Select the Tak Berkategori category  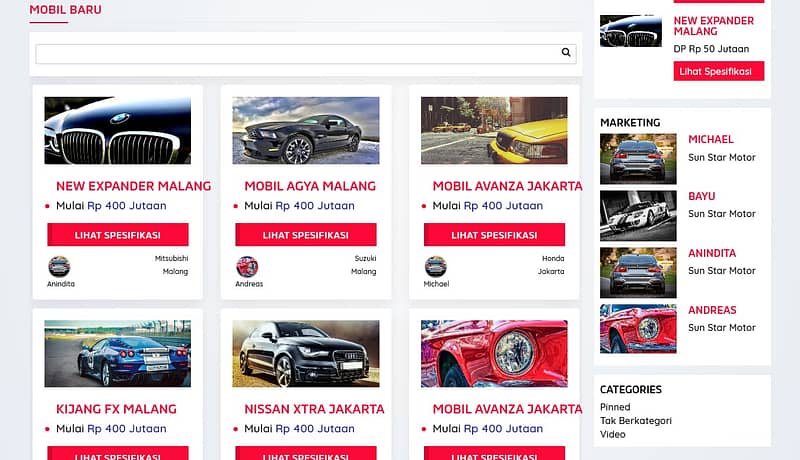pos(636,421)
